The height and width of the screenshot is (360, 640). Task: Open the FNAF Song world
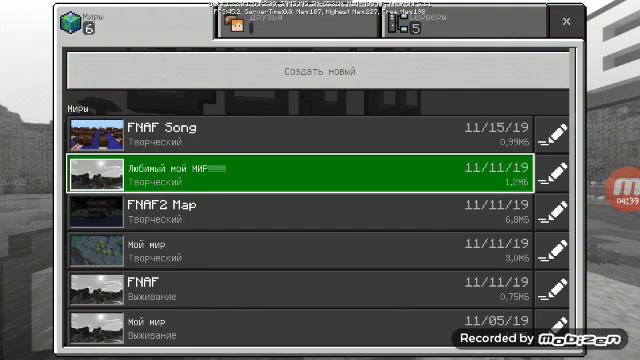pyautogui.click(x=300, y=134)
